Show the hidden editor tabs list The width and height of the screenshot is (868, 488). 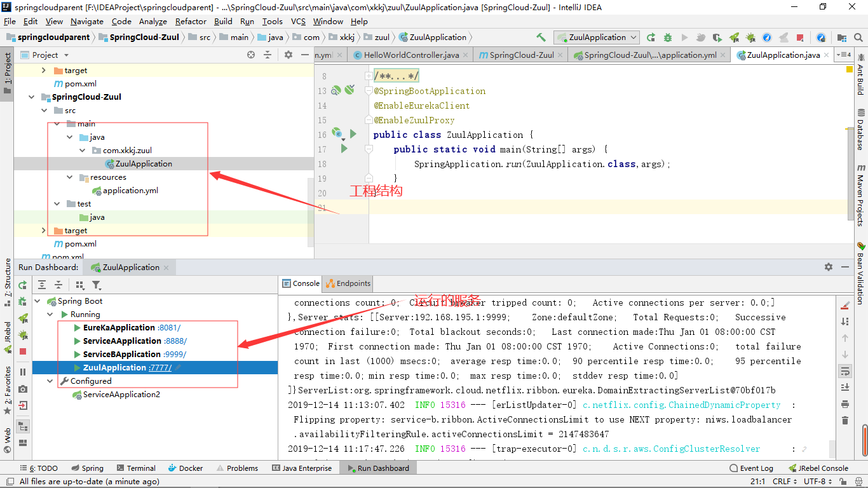(x=844, y=55)
